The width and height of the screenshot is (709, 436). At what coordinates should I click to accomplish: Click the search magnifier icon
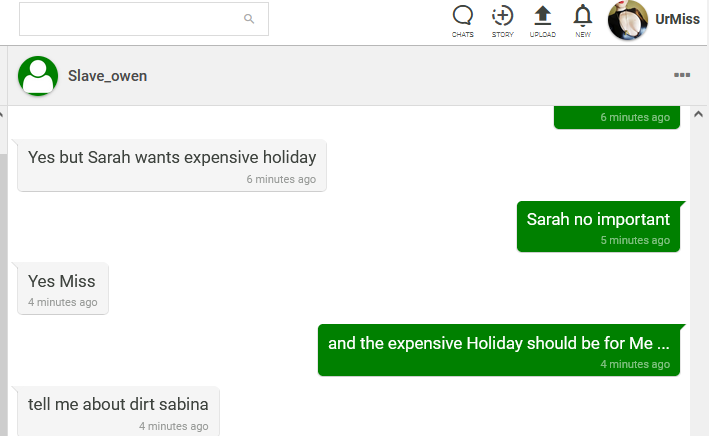[249, 19]
